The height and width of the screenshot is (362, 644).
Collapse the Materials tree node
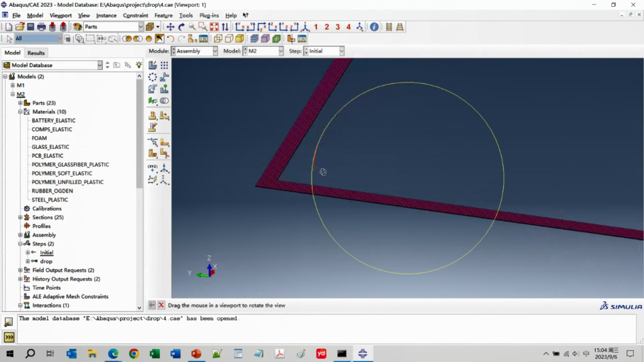(20, 112)
